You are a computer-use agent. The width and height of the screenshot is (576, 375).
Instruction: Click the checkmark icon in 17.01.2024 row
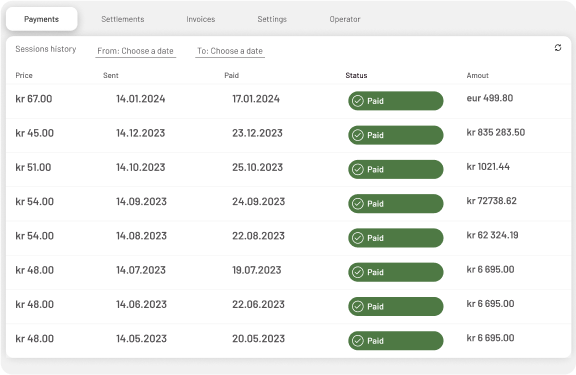tap(357, 101)
